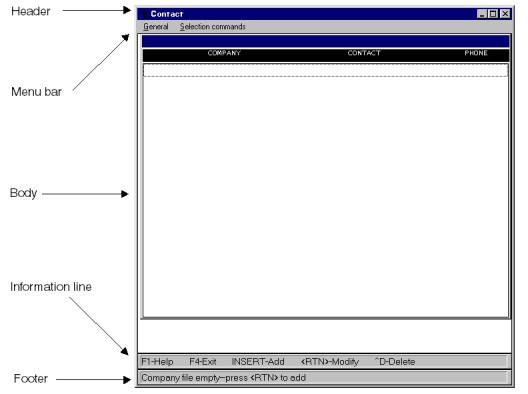Viewport: 528px width, 394px height.
Task: Click F1-Help in the information line
Action: tap(157, 362)
